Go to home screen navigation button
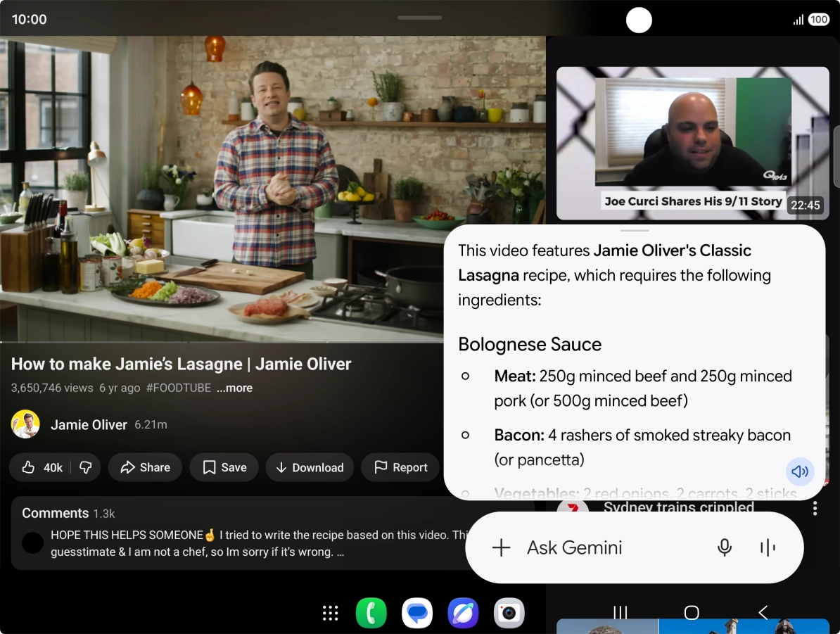The height and width of the screenshot is (634, 840). [692, 613]
